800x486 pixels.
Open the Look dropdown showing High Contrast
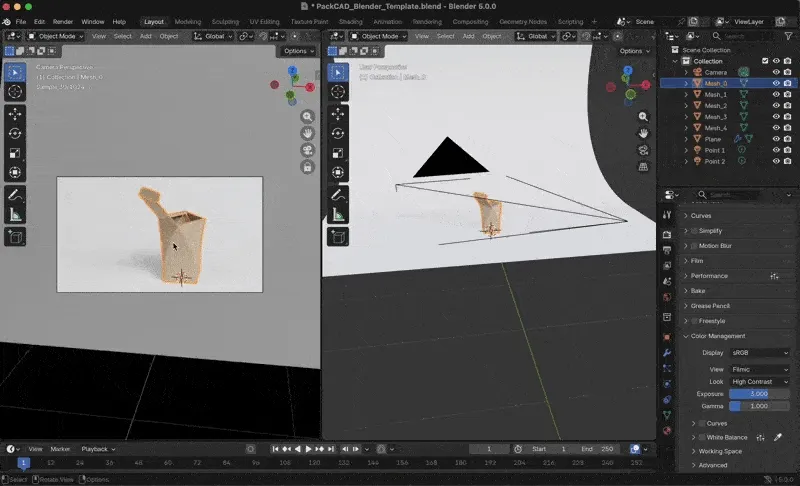tap(759, 382)
